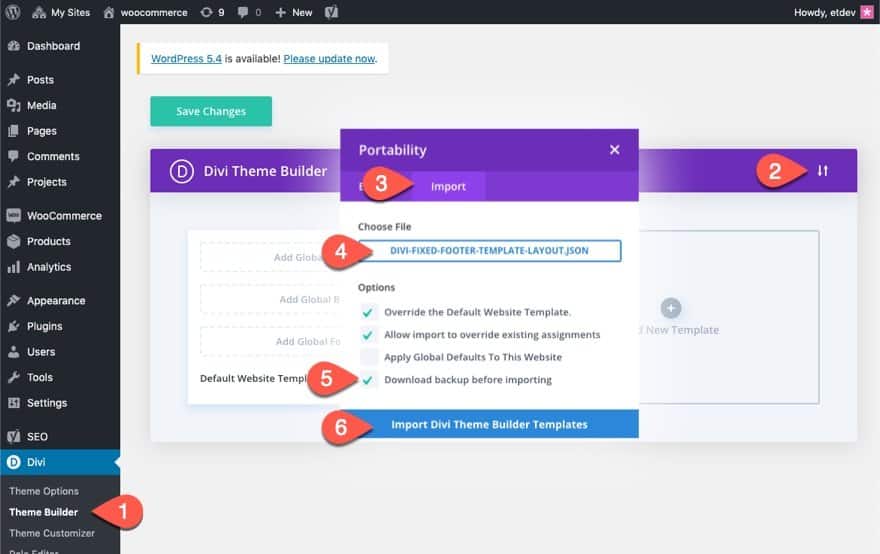Open the My Sites menu in admin bar
The image size is (880, 554).
pos(61,12)
